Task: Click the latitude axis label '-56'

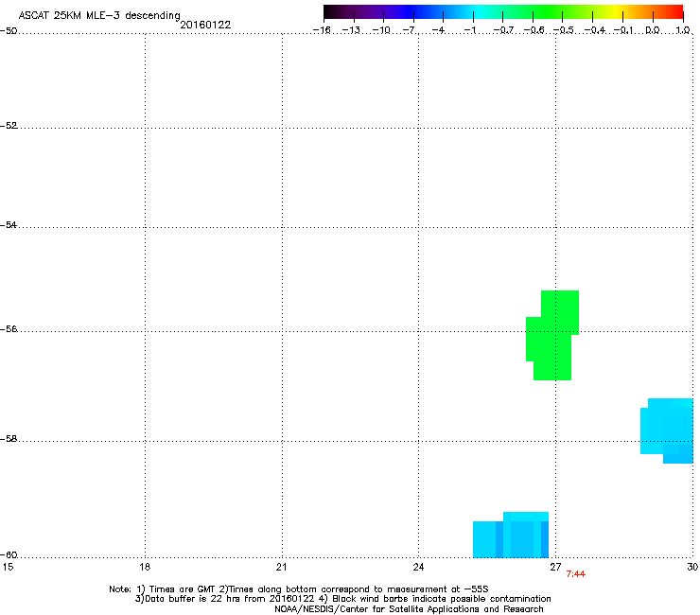Action: 9,329
